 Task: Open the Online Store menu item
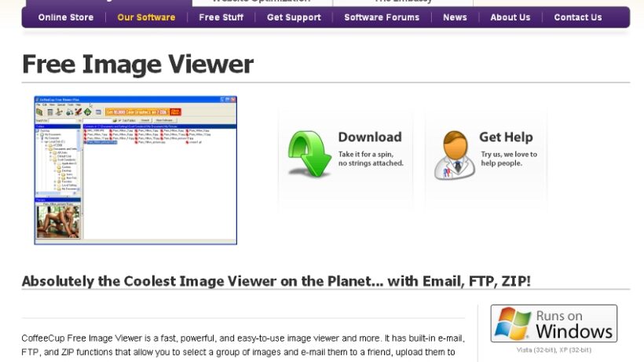66,17
